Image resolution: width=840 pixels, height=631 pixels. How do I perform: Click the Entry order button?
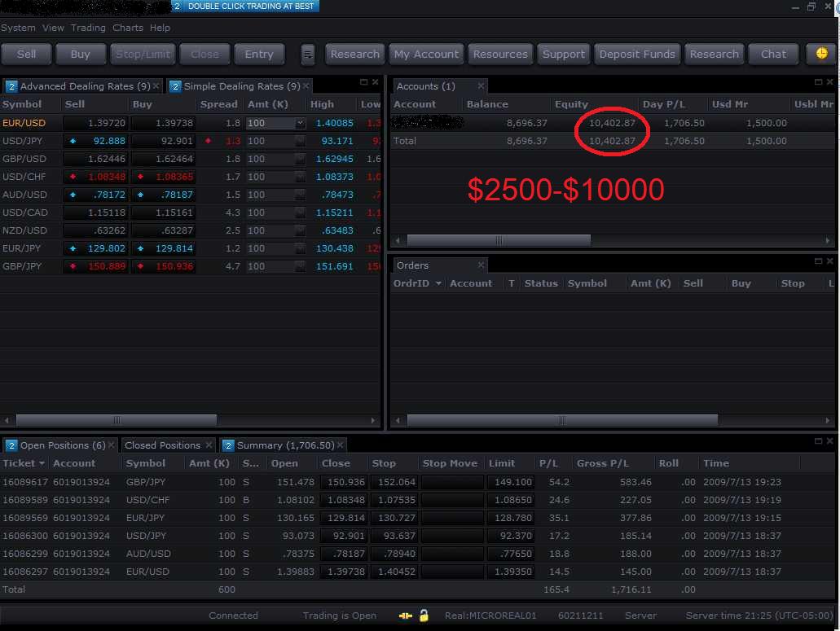point(259,54)
